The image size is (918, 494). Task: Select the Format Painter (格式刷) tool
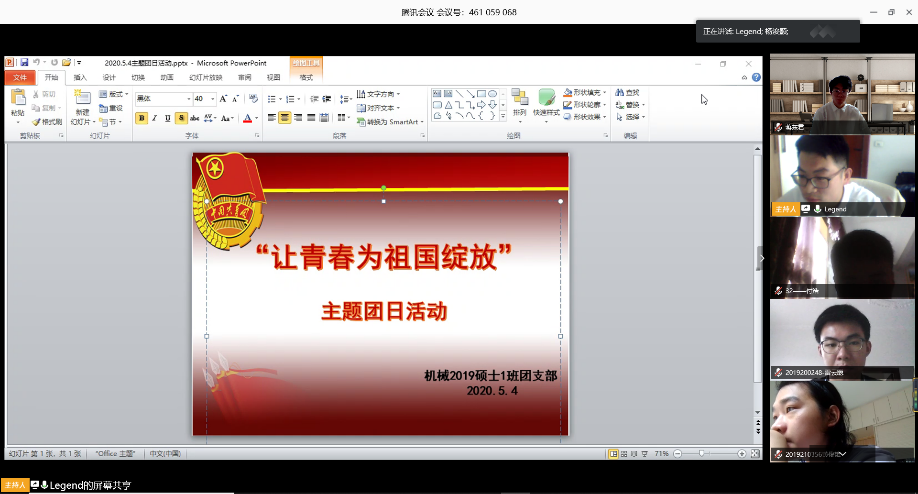[47, 122]
